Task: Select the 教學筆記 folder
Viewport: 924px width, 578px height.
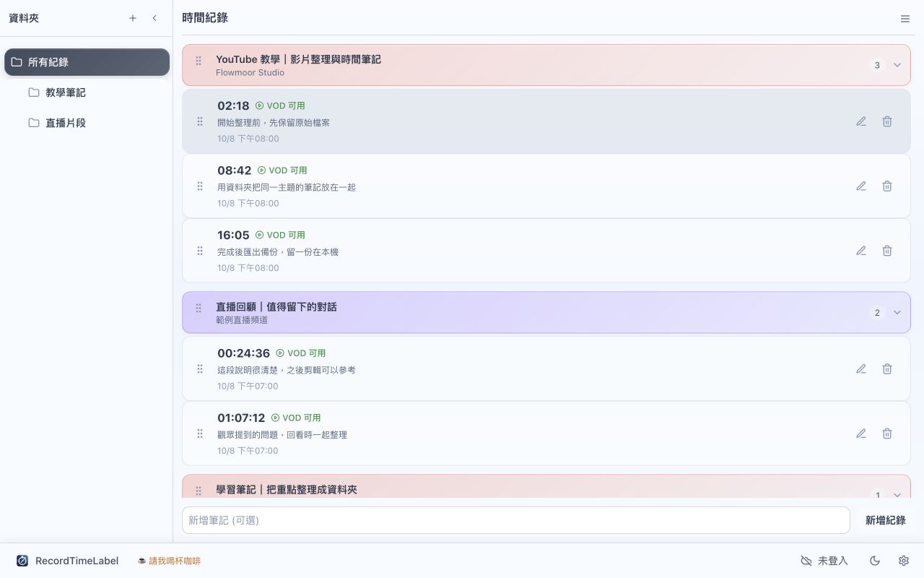Action: pyautogui.click(x=87, y=92)
